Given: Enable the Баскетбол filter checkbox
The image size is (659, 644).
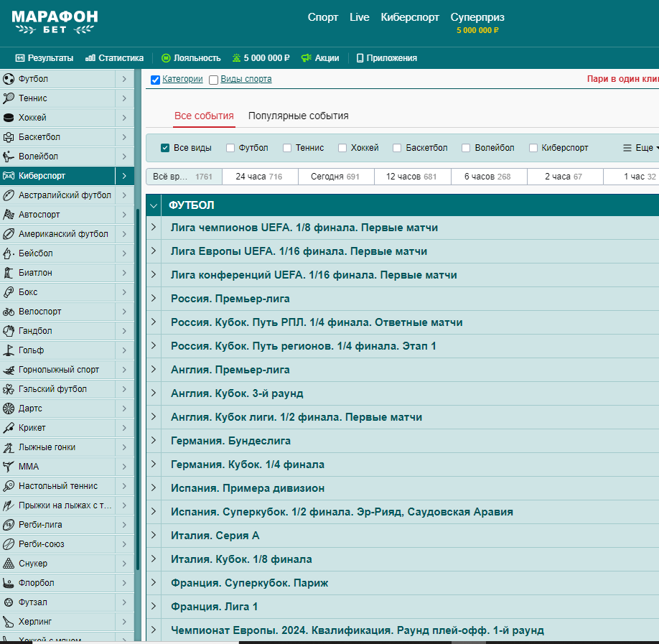Looking at the screenshot, I should pyautogui.click(x=397, y=148).
